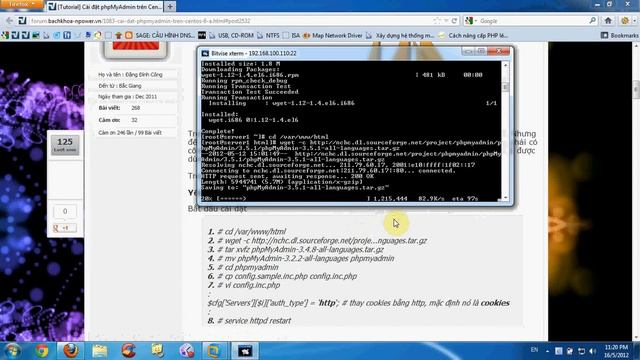Click the wget sourceforge code line

(317, 240)
